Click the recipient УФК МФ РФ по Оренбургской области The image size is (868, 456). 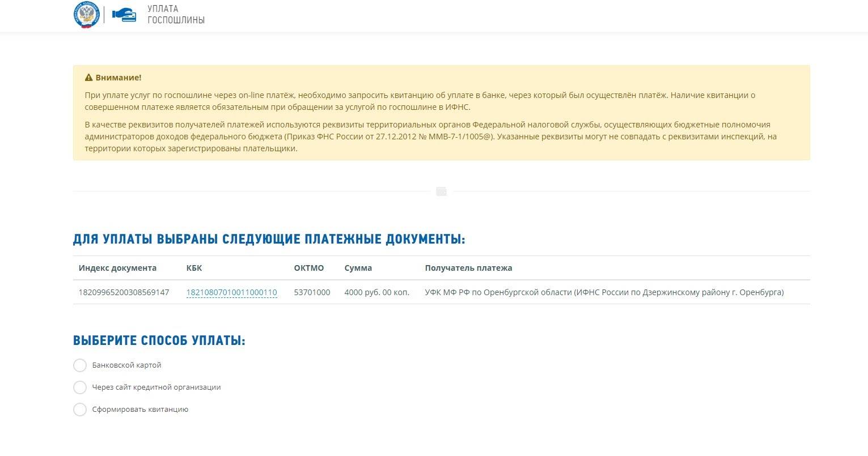pyautogui.click(x=604, y=292)
